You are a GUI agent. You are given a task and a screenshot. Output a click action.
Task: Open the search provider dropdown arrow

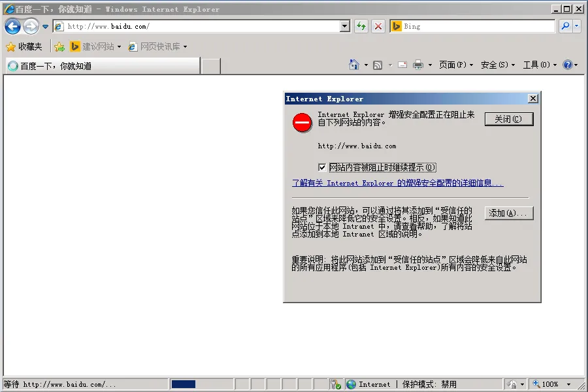[x=577, y=26]
